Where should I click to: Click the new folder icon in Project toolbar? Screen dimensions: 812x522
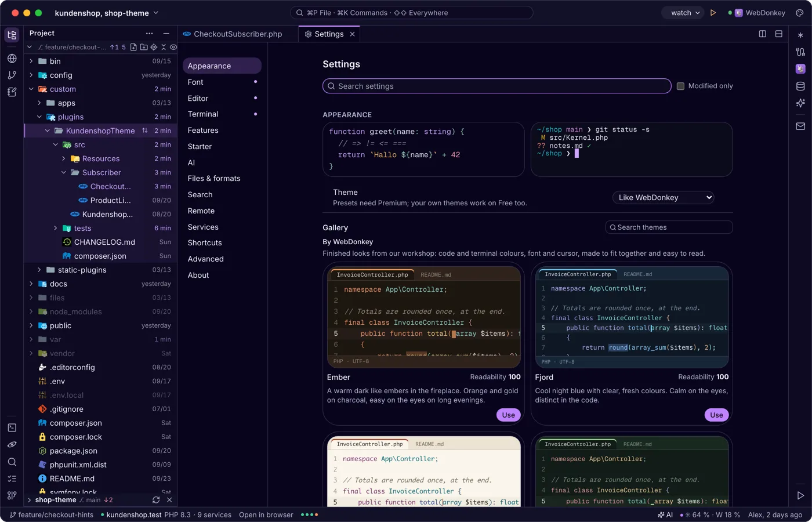(144, 47)
